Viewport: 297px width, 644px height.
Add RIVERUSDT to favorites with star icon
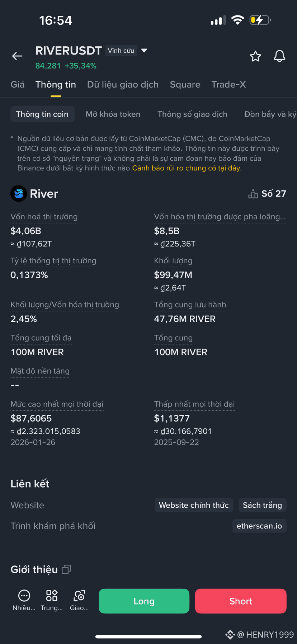pyautogui.click(x=255, y=56)
